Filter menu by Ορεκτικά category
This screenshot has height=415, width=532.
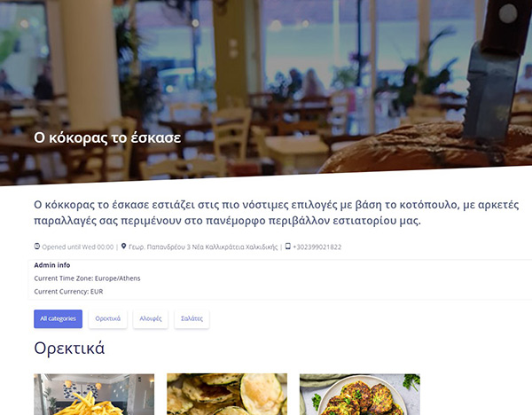(108, 318)
